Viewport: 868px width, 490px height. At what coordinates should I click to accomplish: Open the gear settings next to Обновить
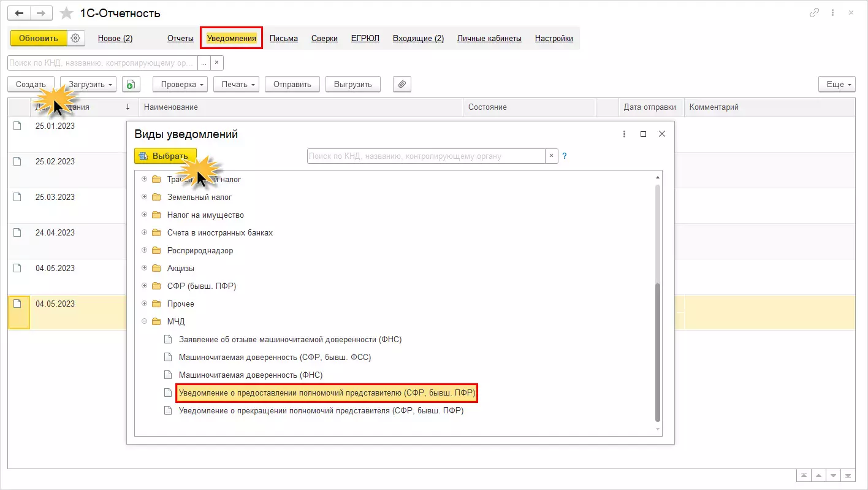pos(75,38)
